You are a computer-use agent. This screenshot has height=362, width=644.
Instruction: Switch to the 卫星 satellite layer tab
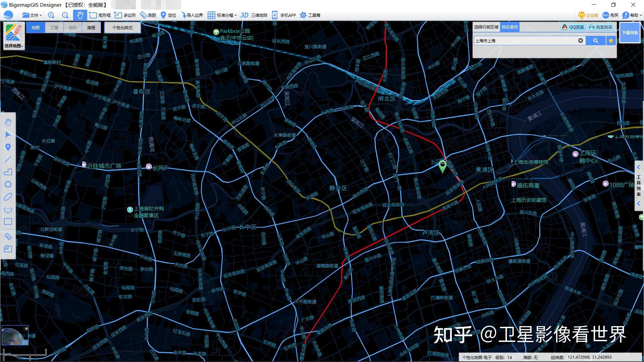pyautogui.click(x=54, y=27)
